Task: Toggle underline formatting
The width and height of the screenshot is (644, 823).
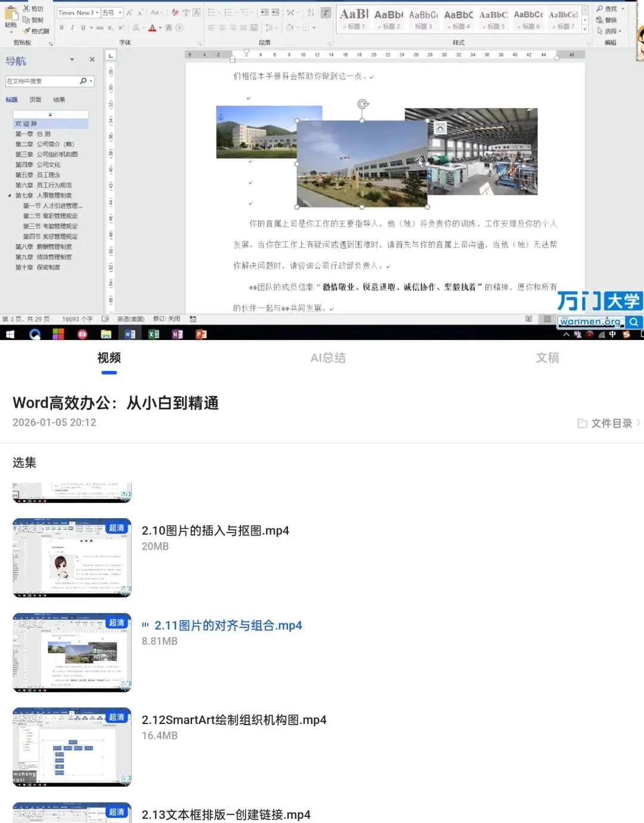Action: point(83,27)
